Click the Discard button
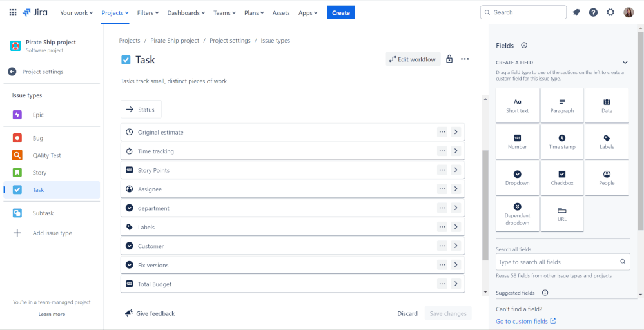Viewport: 644px width, 330px height. pyautogui.click(x=407, y=314)
